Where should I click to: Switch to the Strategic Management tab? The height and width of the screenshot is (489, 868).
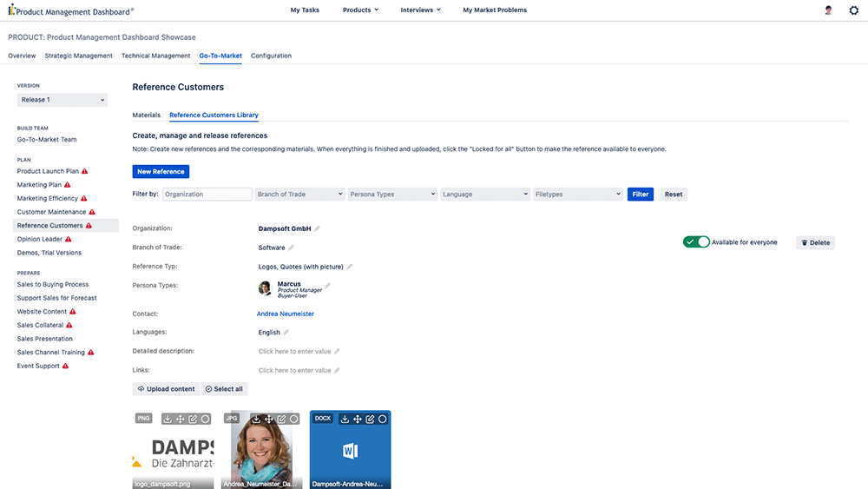pos(79,56)
